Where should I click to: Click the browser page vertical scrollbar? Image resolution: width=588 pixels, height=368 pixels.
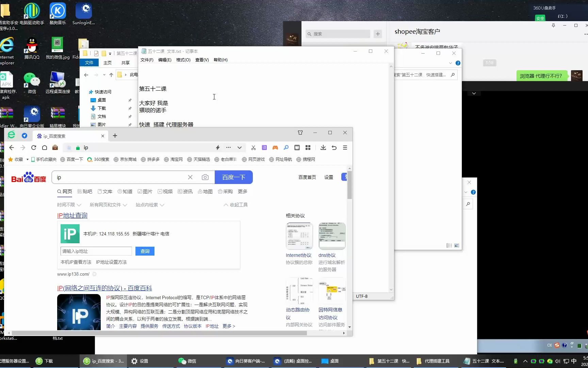click(349, 185)
